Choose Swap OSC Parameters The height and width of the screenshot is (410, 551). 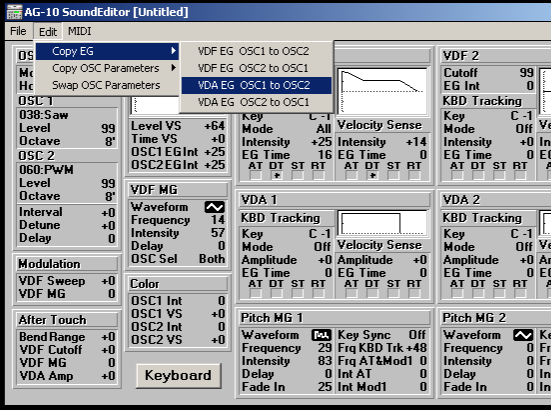click(107, 85)
